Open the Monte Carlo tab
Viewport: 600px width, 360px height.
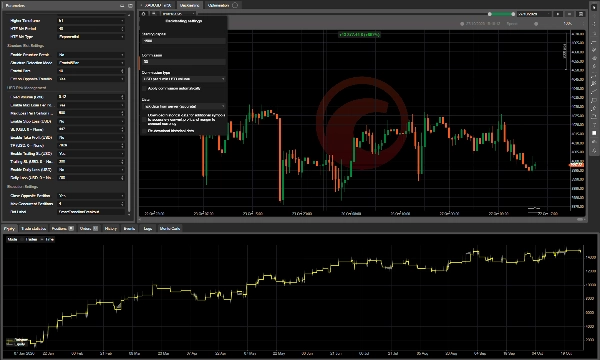tap(170, 228)
